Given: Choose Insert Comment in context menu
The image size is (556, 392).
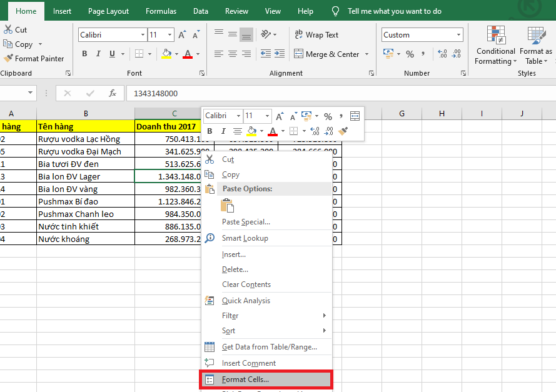Looking at the screenshot, I should (x=248, y=363).
